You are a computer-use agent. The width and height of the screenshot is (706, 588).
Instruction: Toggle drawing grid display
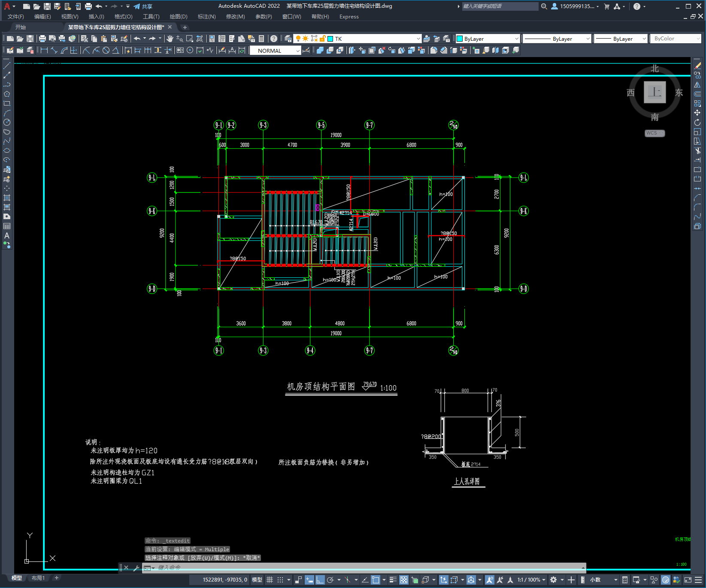coord(270,580)
